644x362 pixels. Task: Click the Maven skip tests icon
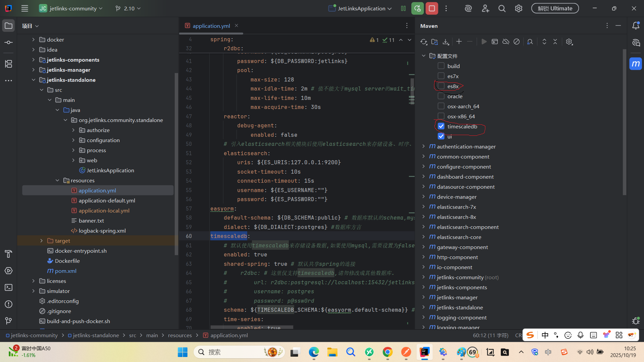click(517, 42)
